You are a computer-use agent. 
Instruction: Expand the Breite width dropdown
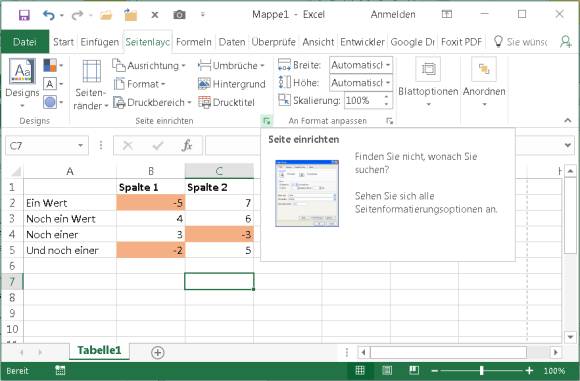click(x=388, y=65)
